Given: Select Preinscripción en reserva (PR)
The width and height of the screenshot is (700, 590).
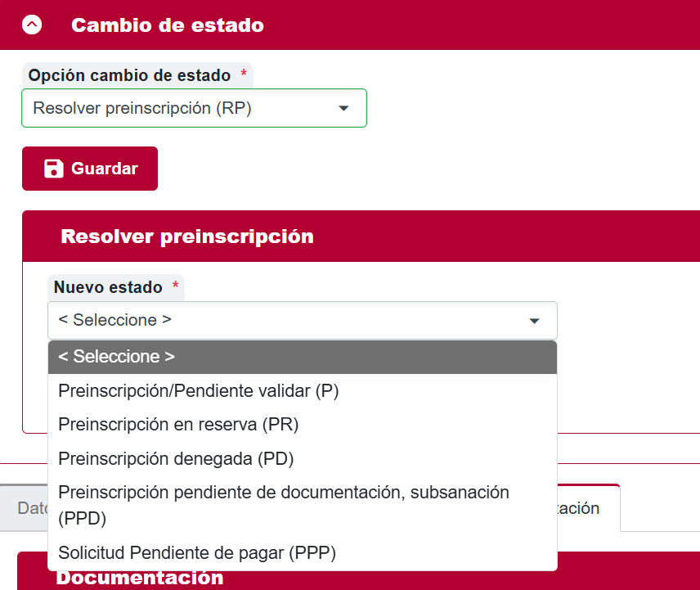Looking at the screenshot, I should (178, 425).
